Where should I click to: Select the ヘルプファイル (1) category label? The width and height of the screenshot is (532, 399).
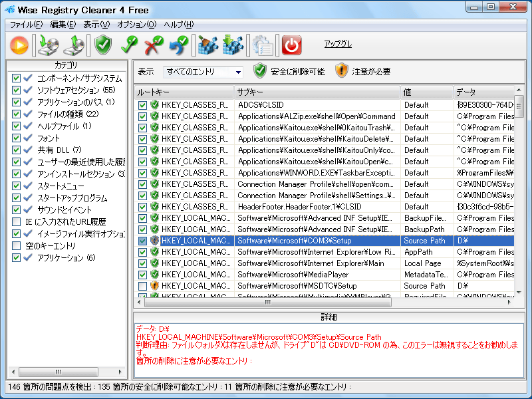[x=64, y=126]
